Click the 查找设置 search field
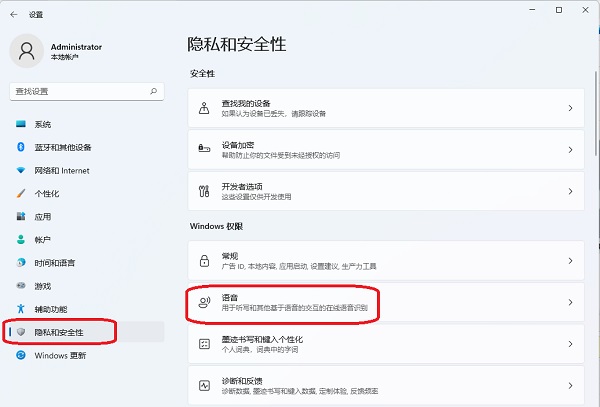The image size is (600, 407). tap(78, 90)
